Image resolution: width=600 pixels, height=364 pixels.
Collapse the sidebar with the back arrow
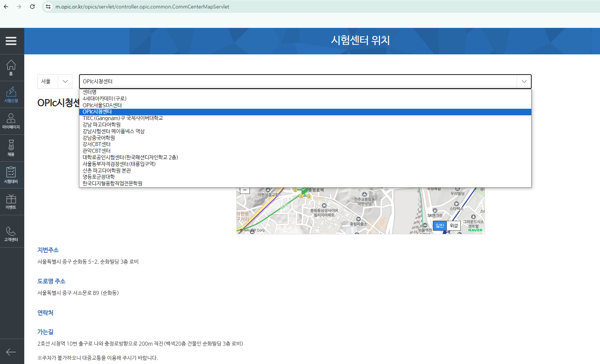click(x=11, y=352)
